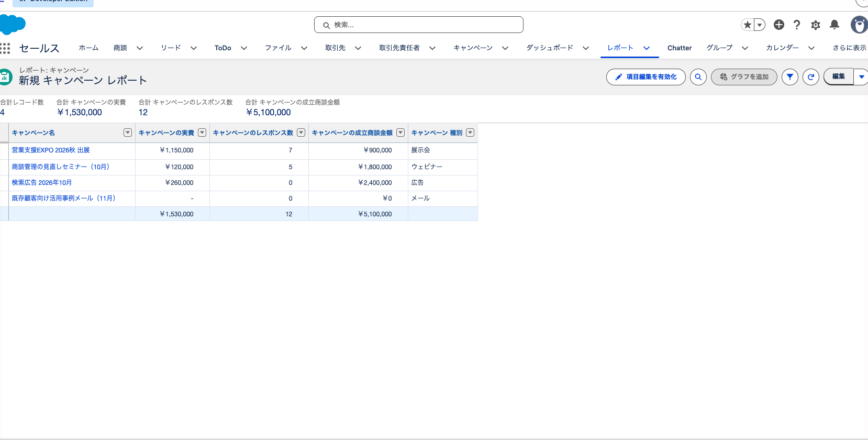
Task: Open the キャンペーンのレスポンス数 column menu
Action: point(301,133)
